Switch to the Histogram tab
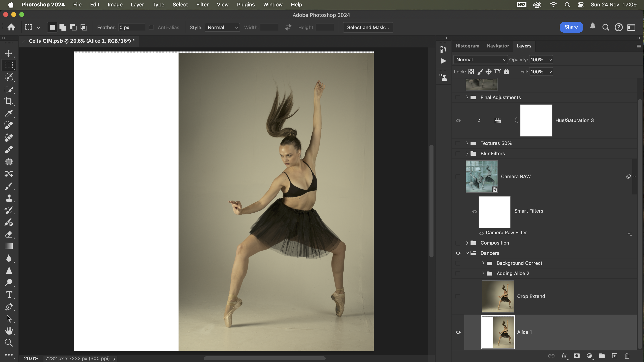The width and height of the screenshot is (644, 362). [x=467, y=46]
